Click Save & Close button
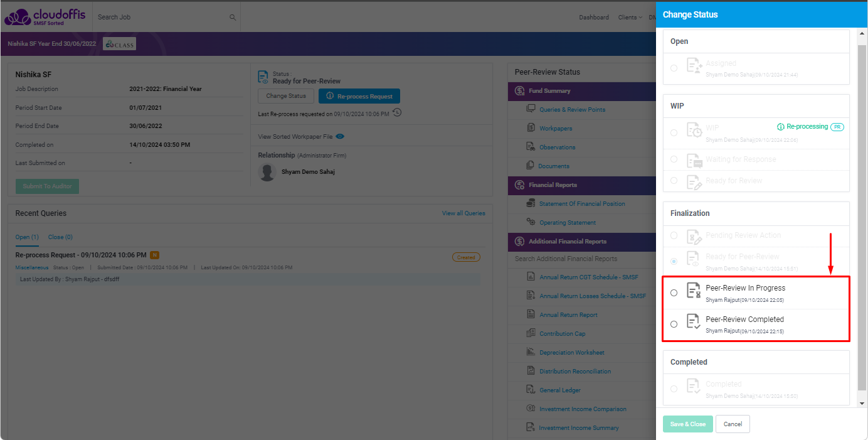This screenshot has height=440, width=868. coord(688,424)
